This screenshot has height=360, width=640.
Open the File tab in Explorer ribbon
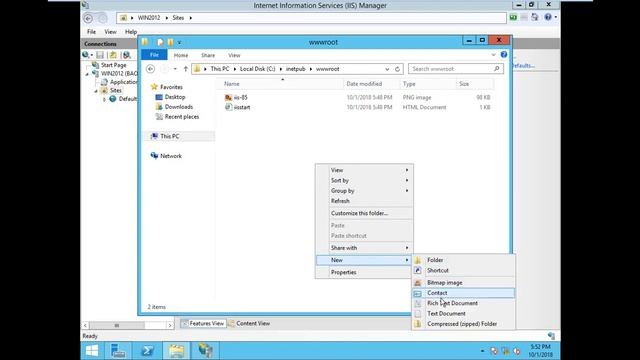pyautogui.click(x=154, y=55)
